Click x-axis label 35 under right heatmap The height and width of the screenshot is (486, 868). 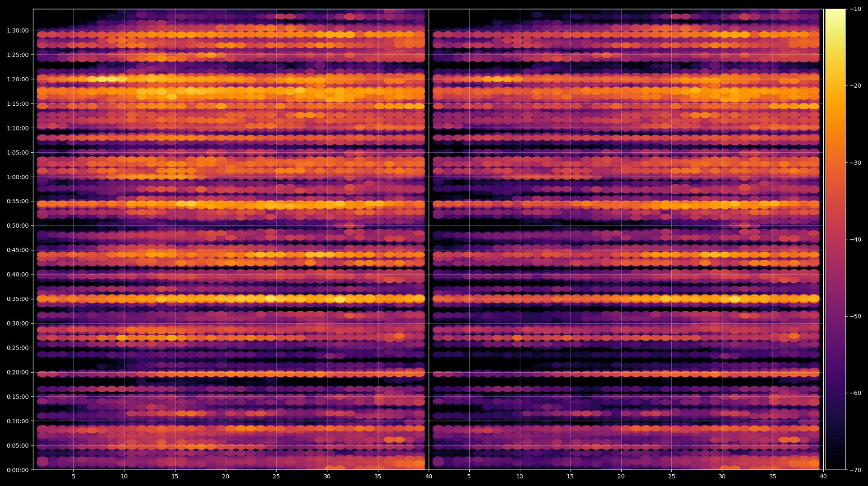click(x=773, y=477)
